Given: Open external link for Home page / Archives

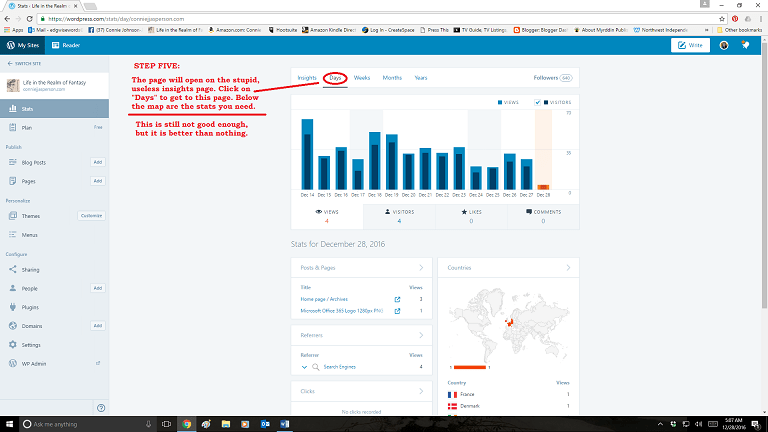Looking at the screenshot, I should tap(399, 299).
